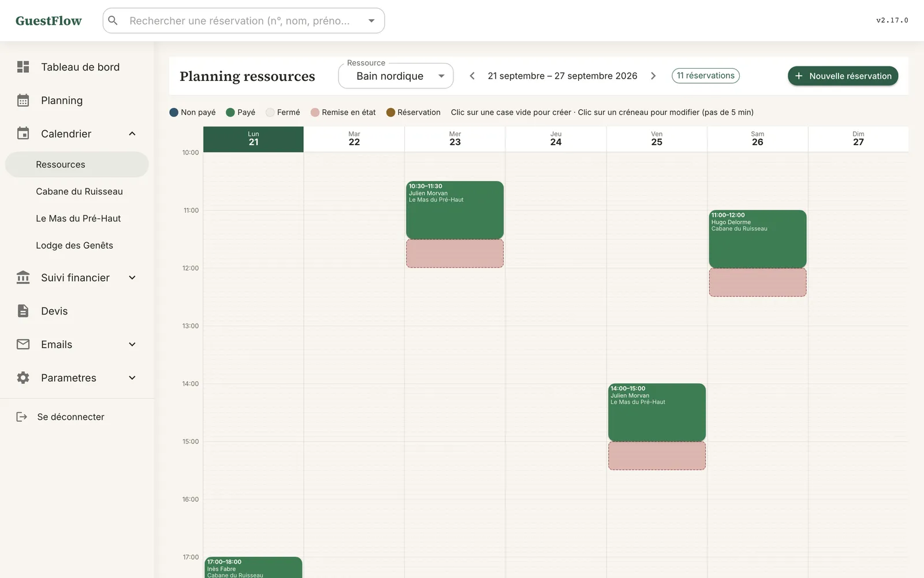Click the Emails envelope icon
Screen dimensions: 924x578
[x=23, y=344]
